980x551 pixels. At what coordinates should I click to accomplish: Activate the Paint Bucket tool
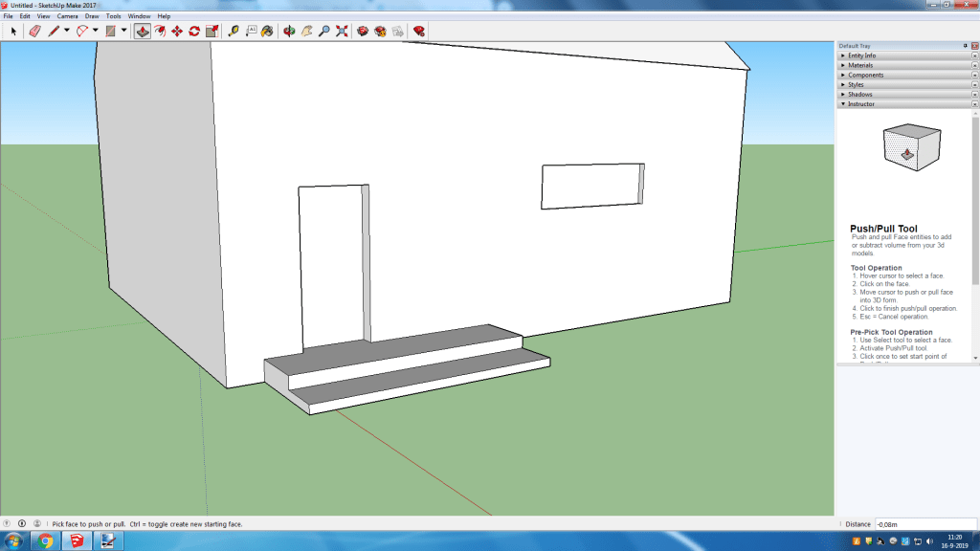[x=267, y=31]
